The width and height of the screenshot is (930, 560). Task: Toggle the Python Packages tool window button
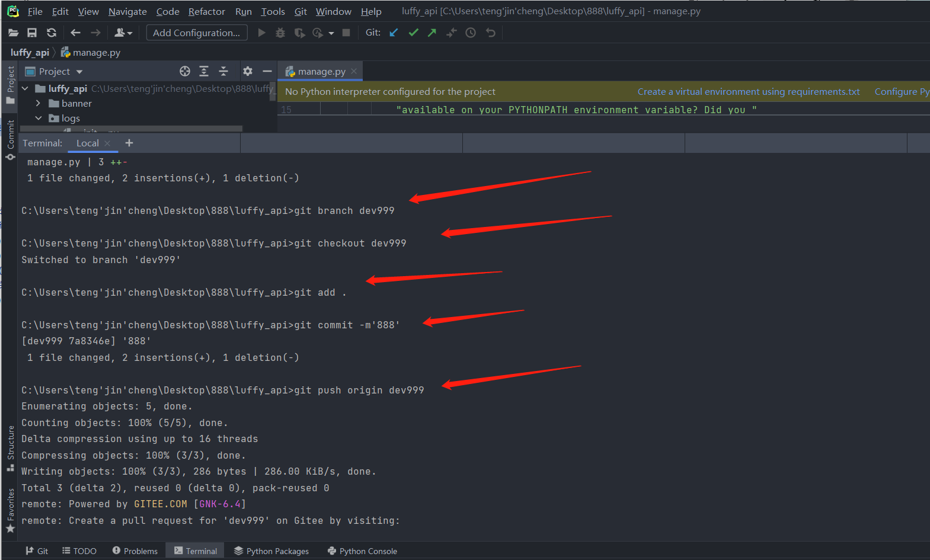pos(271,551)
